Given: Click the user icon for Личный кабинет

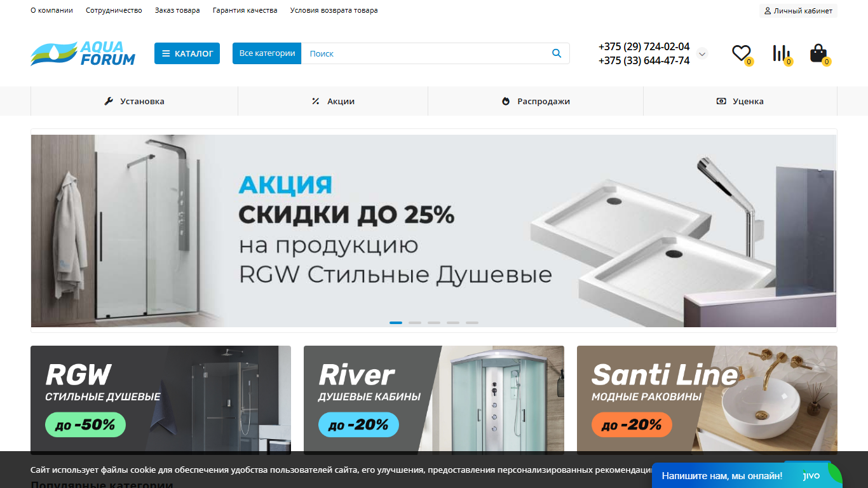Looking at the screenshot, I should [x=768, y=11].
